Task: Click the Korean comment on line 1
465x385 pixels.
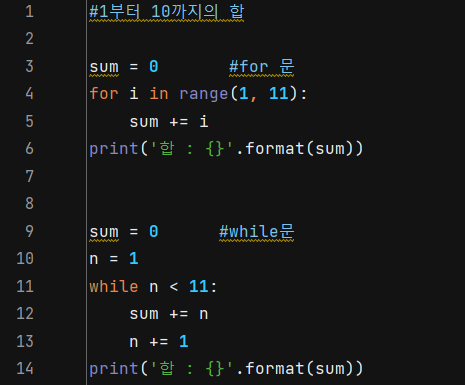Action: (x=167, y=12)
